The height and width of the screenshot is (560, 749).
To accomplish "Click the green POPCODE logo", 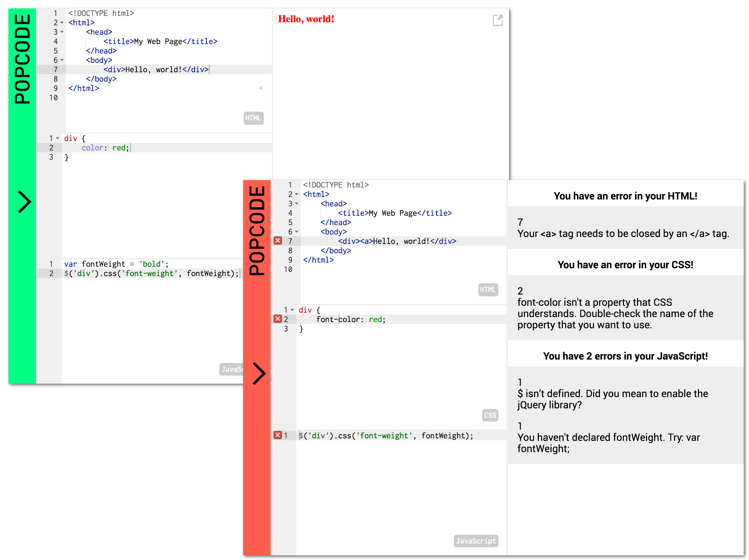I will coord(22,59).
